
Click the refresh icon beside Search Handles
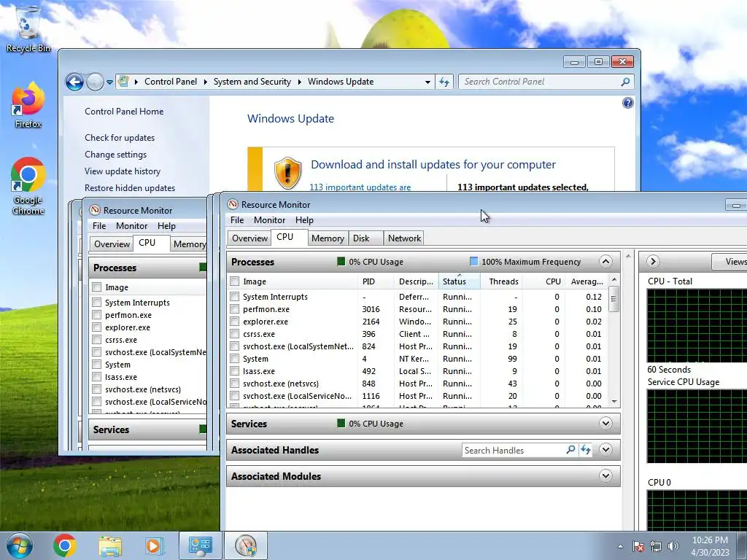[x=586, y=449]
